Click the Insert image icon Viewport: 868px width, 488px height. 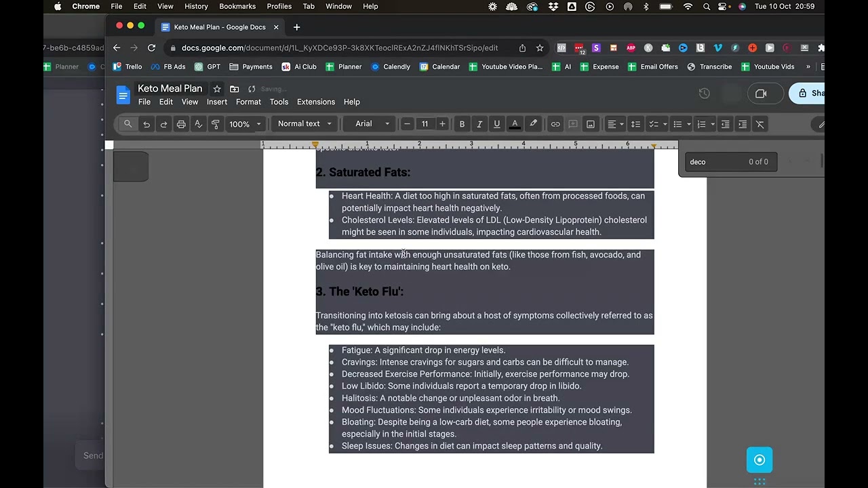591,124
